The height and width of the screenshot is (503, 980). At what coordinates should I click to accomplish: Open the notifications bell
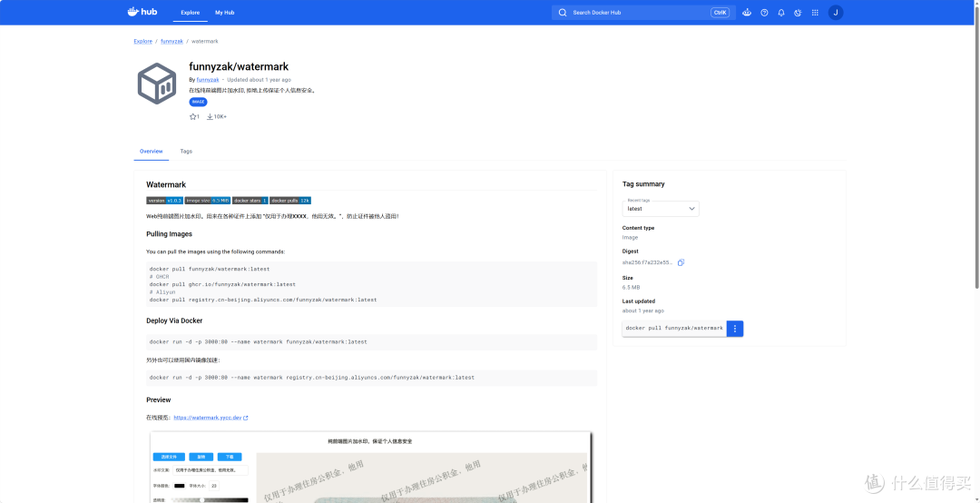coord(781,13)
